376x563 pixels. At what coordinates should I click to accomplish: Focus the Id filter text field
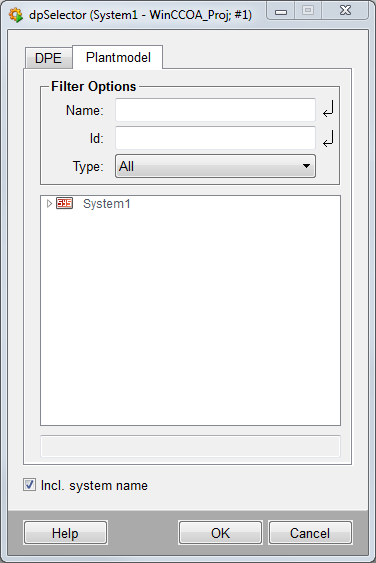point(215,138)
